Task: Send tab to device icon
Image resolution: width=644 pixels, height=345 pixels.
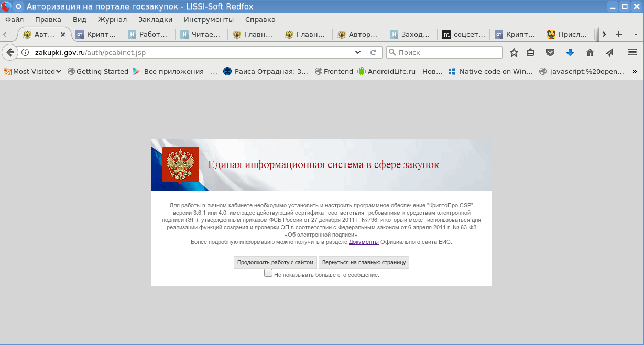Action: point(608,52)
